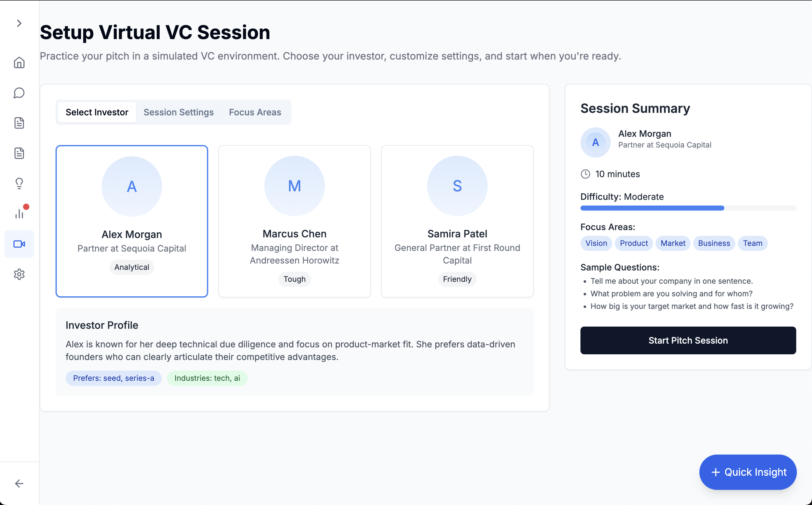Start the pitch session

point(688,340)
